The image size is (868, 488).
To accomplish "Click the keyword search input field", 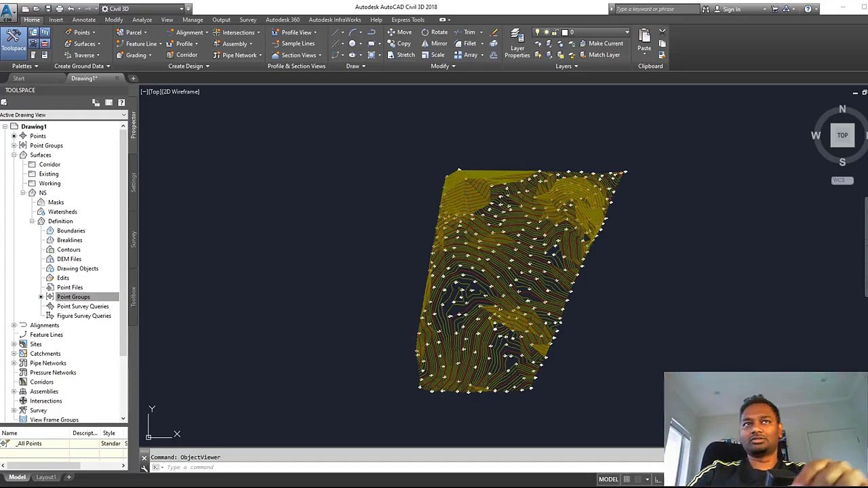I will click(x=656, y=9).
